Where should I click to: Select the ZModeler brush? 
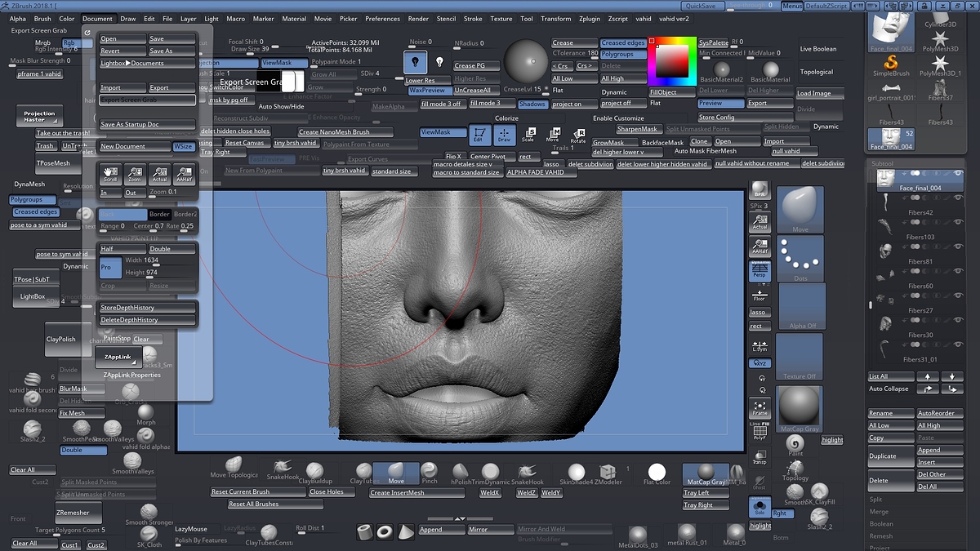click(608, 473)
